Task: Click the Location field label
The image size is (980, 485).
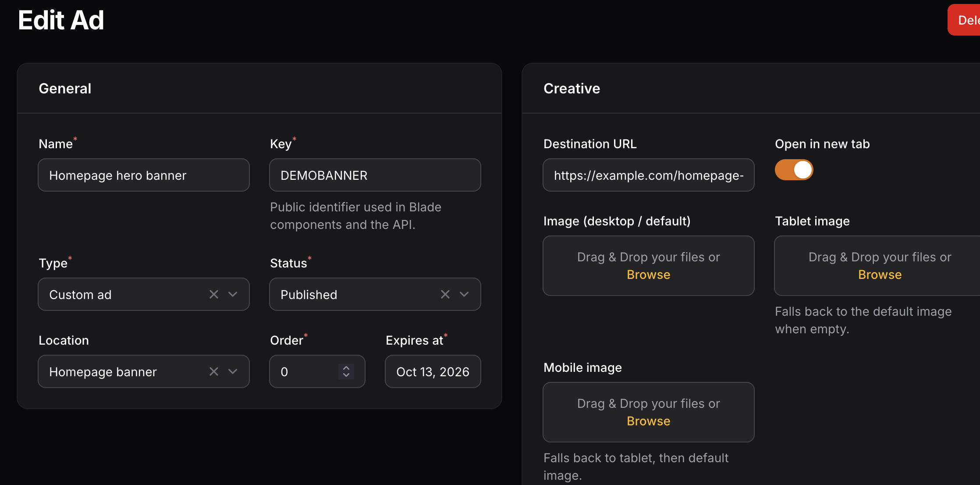Action: [64, 340]
